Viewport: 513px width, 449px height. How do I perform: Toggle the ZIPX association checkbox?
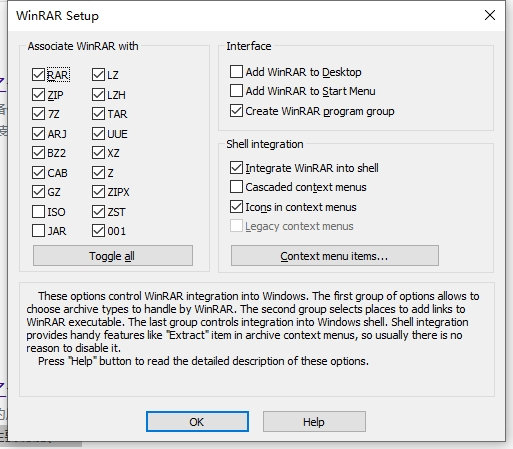click(x=98, y=192)
